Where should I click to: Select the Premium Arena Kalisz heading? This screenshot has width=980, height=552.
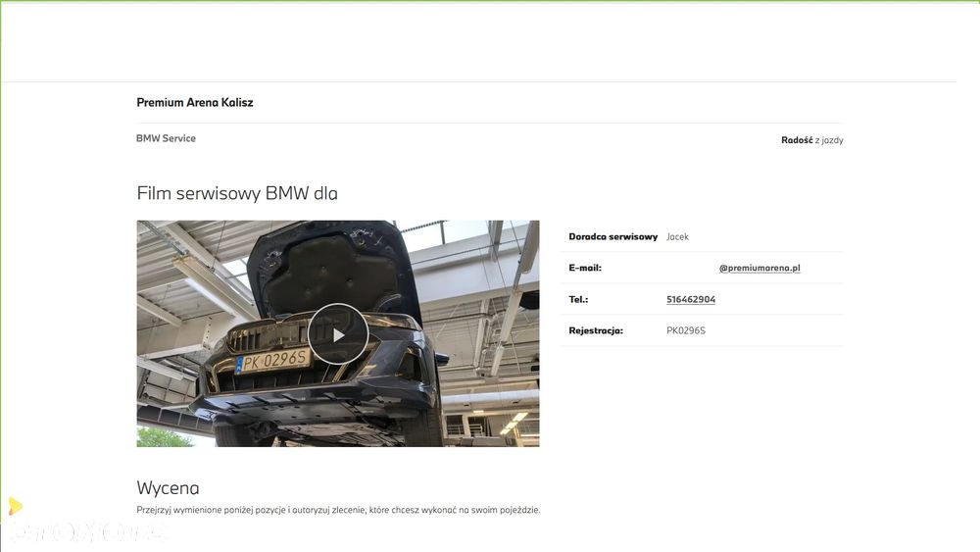tap(195, 103)
